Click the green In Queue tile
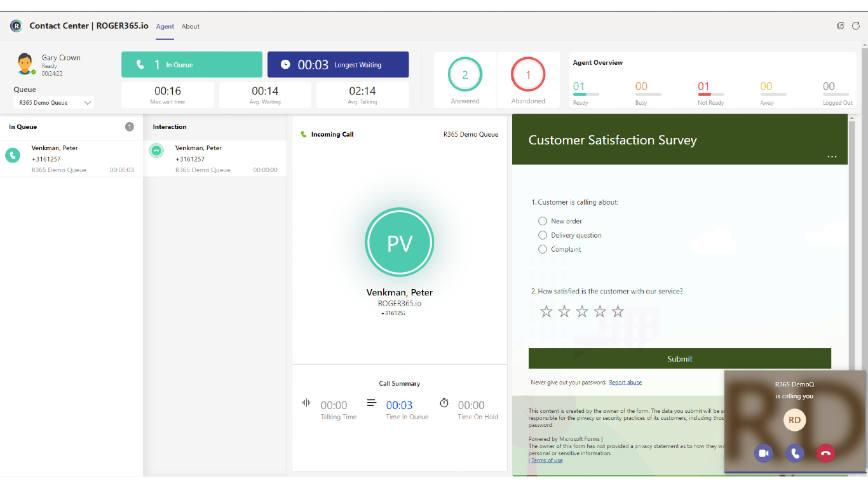This screenshot has width=868, height=488. pos(192,65)
